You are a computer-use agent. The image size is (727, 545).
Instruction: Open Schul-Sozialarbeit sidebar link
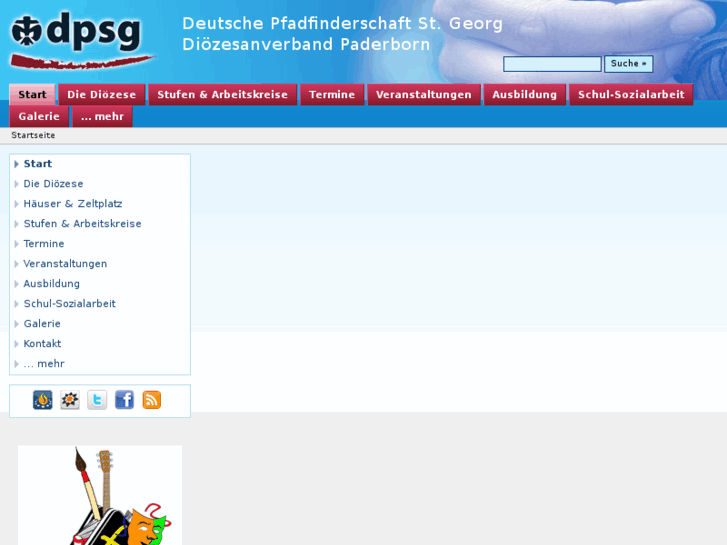(70, 303)
